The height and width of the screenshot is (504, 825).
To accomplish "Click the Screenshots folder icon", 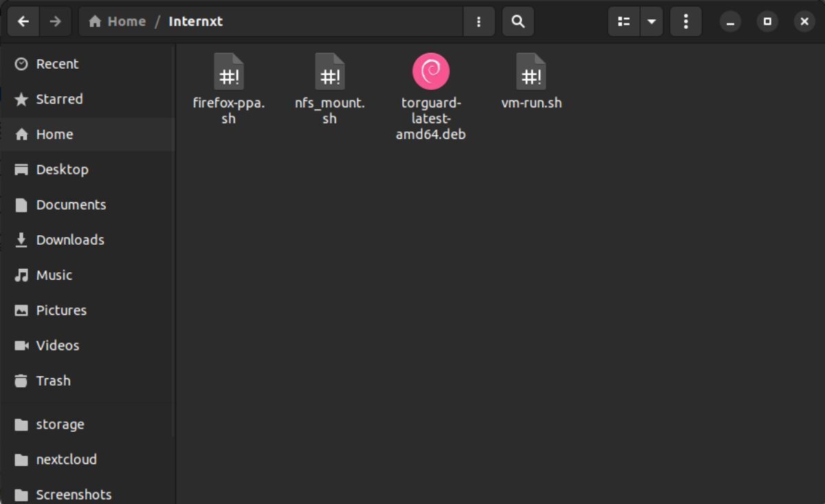I will (x=21, y=494).
